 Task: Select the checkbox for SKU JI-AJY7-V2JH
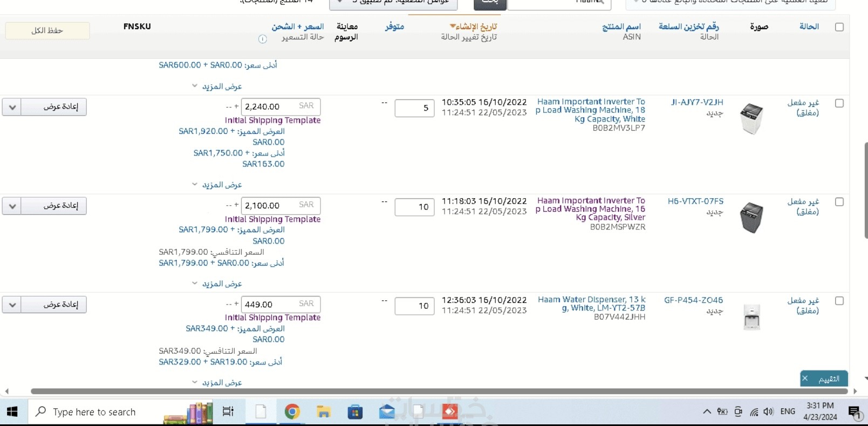[839, 103]
